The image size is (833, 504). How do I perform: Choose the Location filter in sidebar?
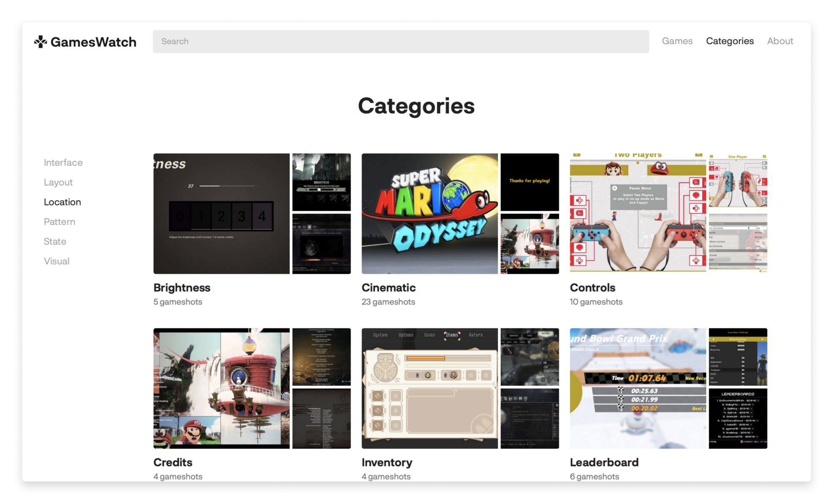[62, 202]
